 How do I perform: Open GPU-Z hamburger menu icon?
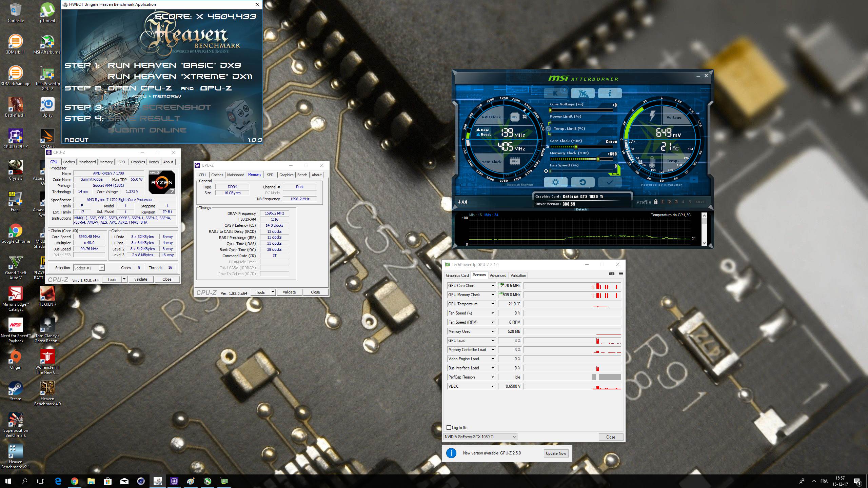(x=621, y=274)
